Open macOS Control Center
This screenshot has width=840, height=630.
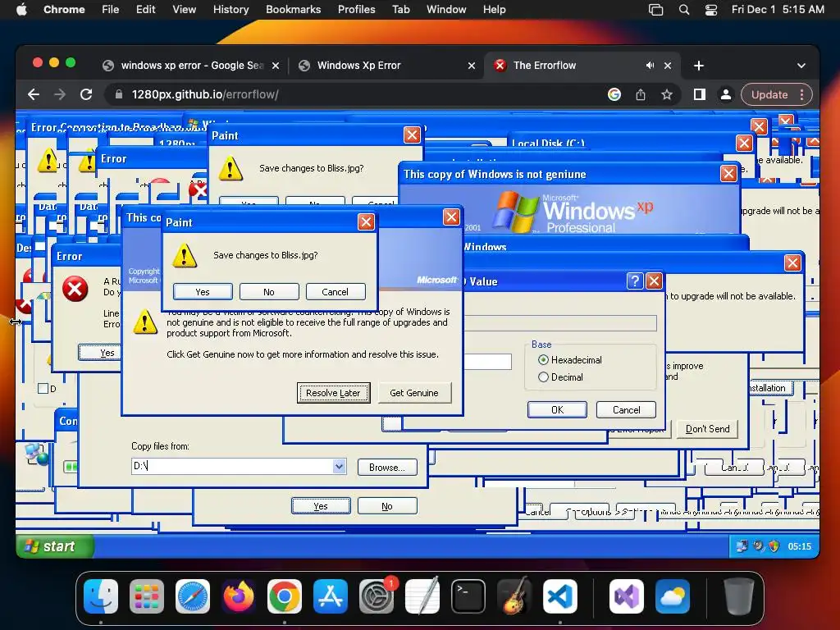[x=711, y=10]
